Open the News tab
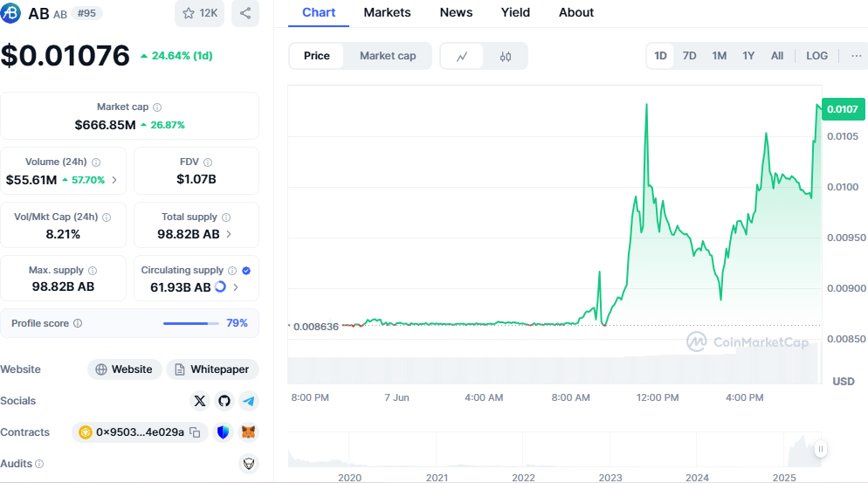This screenshot has height=483, width=868. point(456,13)
